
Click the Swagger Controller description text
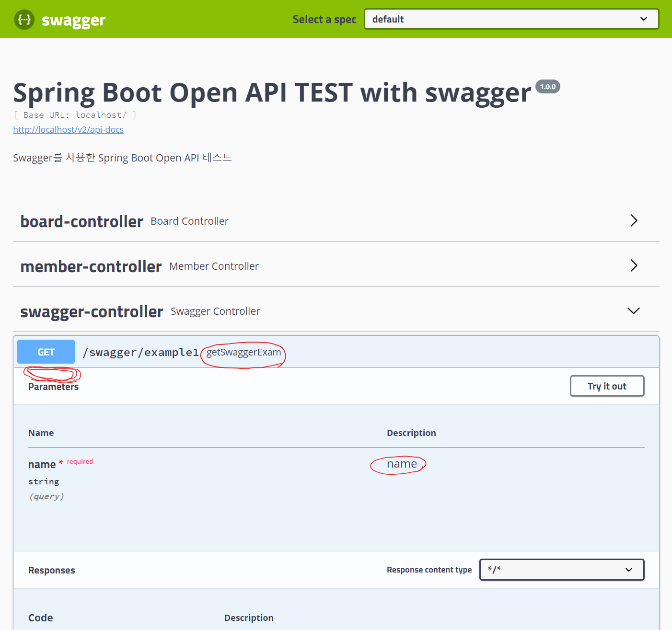click(215, 311)
